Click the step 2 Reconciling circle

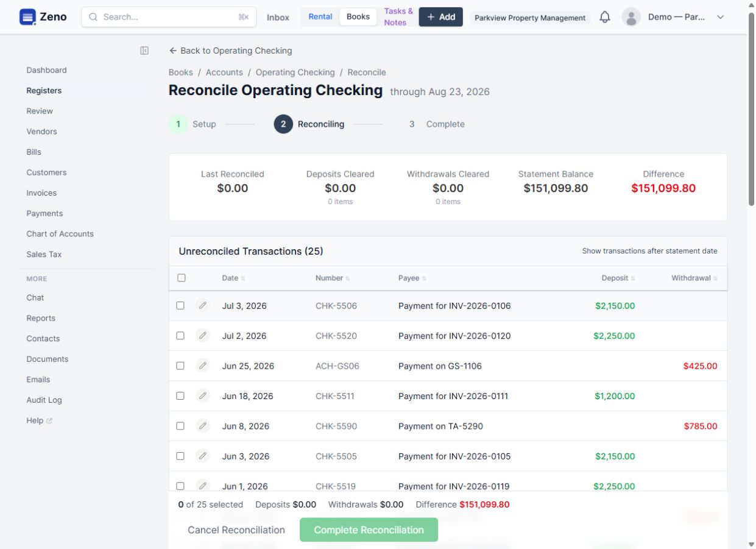tap(283, 124)
